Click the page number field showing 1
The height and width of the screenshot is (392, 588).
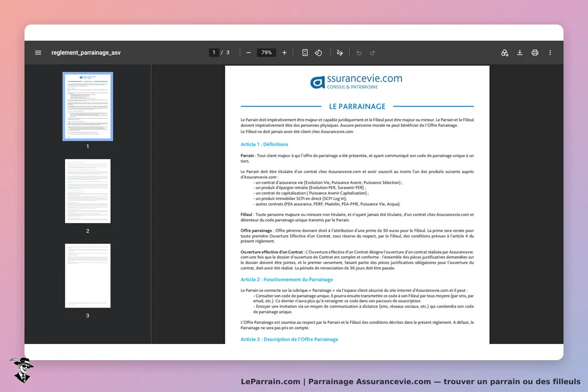point(214,52)
